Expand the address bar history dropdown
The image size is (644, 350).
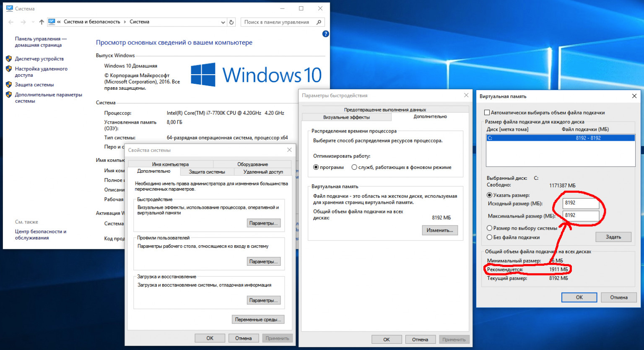223,22
